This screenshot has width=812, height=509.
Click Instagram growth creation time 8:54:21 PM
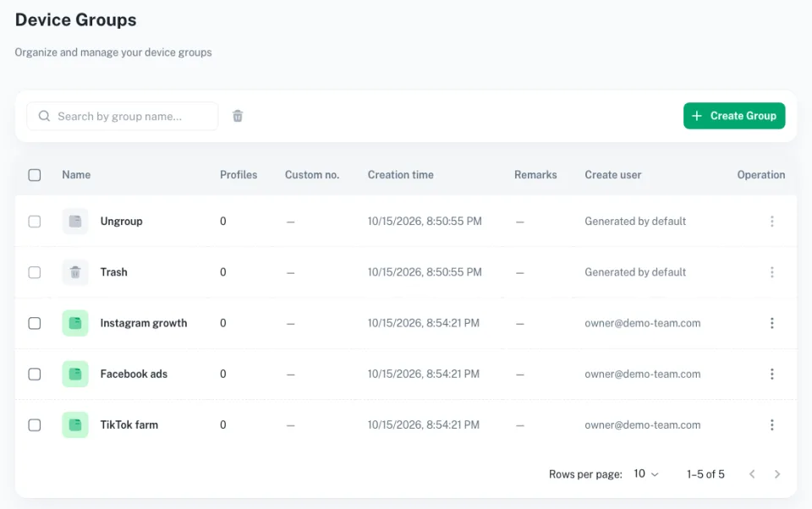click(424, 323)
